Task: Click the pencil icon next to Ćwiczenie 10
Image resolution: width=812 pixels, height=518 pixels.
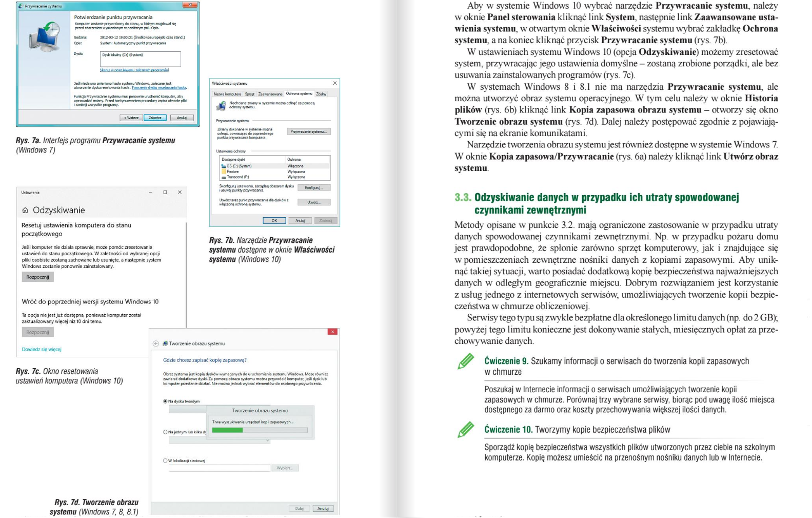Action: [466, 430]
